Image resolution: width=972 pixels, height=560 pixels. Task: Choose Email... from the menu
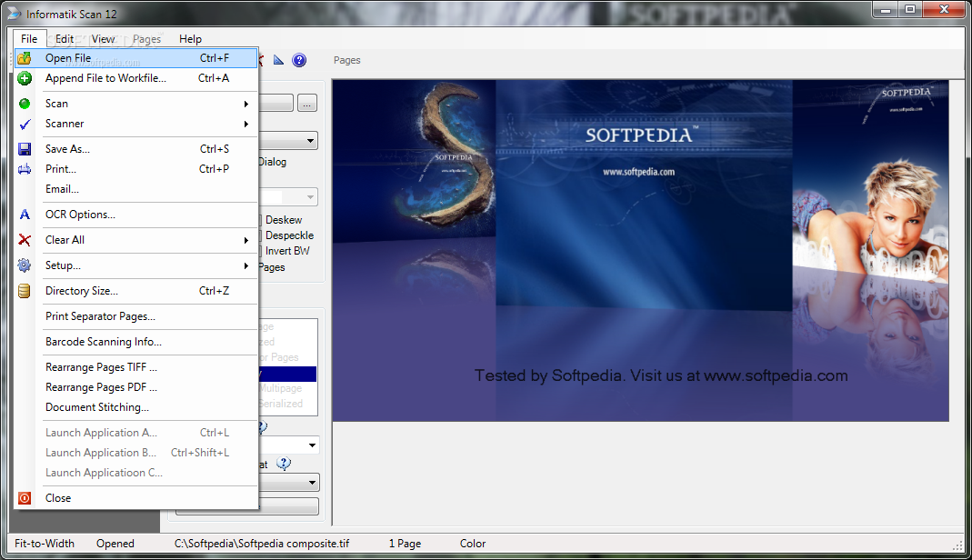pyautogui.click(x=135, y=189)
